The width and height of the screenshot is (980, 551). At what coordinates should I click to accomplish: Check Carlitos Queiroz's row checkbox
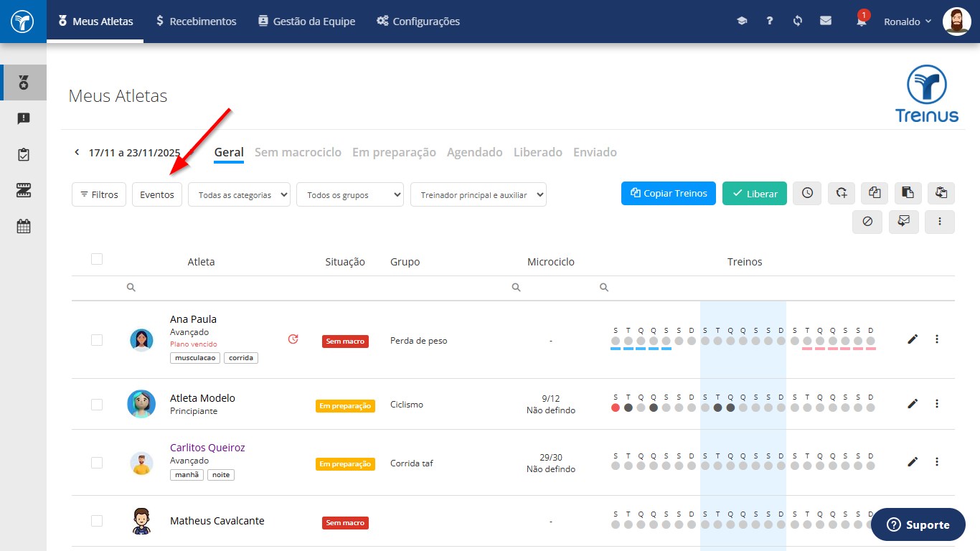[97, 463]
